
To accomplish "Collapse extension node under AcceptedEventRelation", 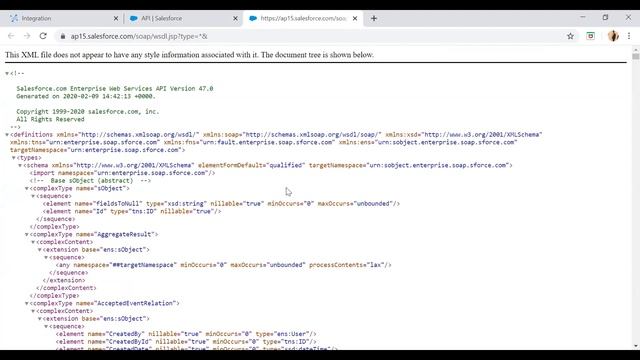I will pyautogui.click(x=40, y=319).
